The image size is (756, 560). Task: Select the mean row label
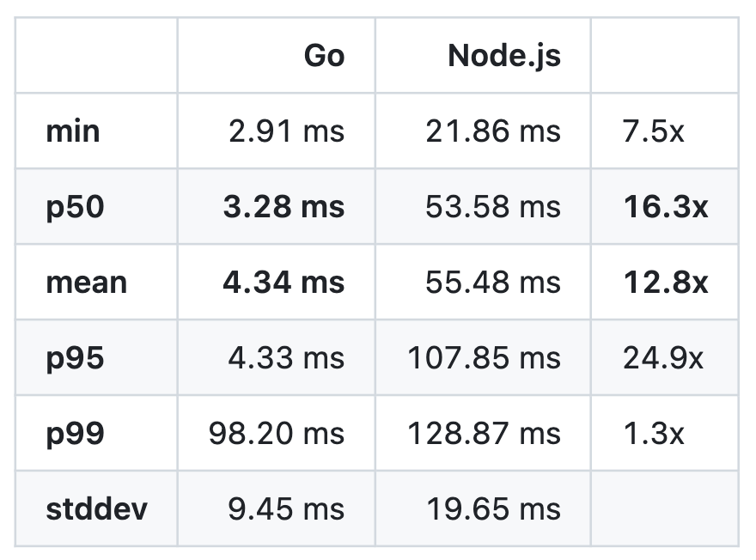pos(86,283)
